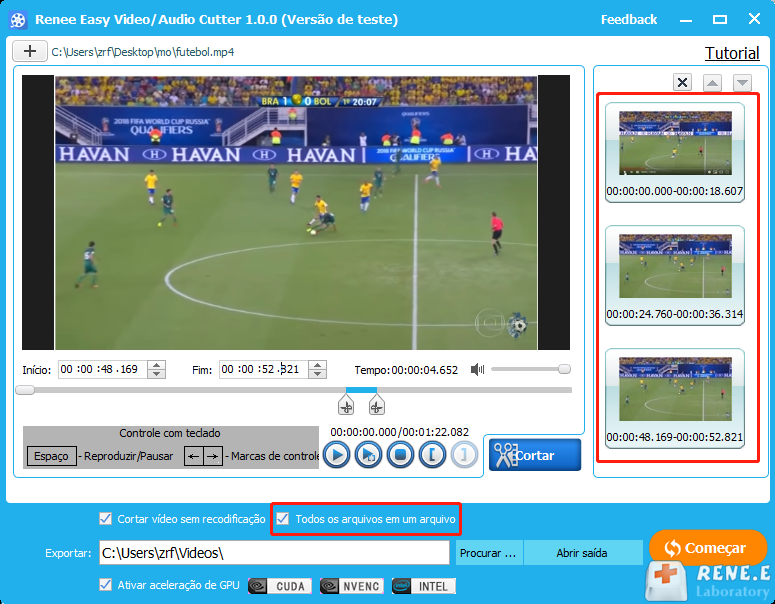
Task: Click the Abrir saída button
Action: tap(582, 553)
